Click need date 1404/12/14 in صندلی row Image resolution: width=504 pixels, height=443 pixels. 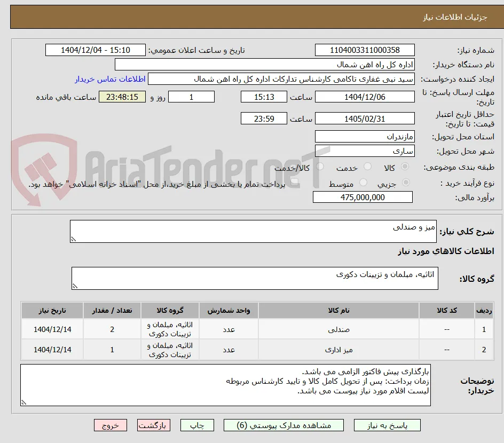coord(52,329)
